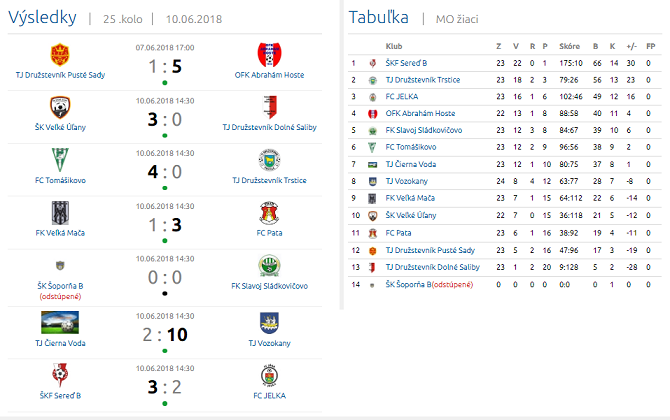Click FK Veľká Mača striped crest
The image size is (670, 420).
[60, 214]
